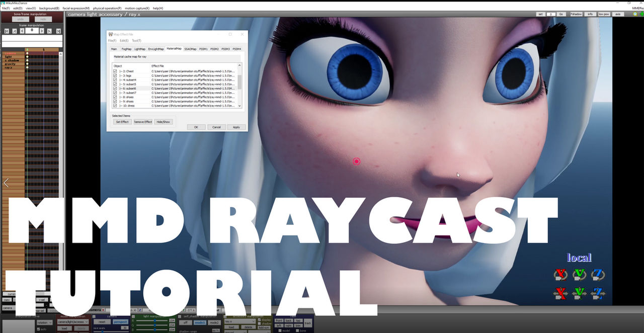Click the Map Effect File title icon
The height and width of the screenshot is (333, 644).
click(111, 34)
